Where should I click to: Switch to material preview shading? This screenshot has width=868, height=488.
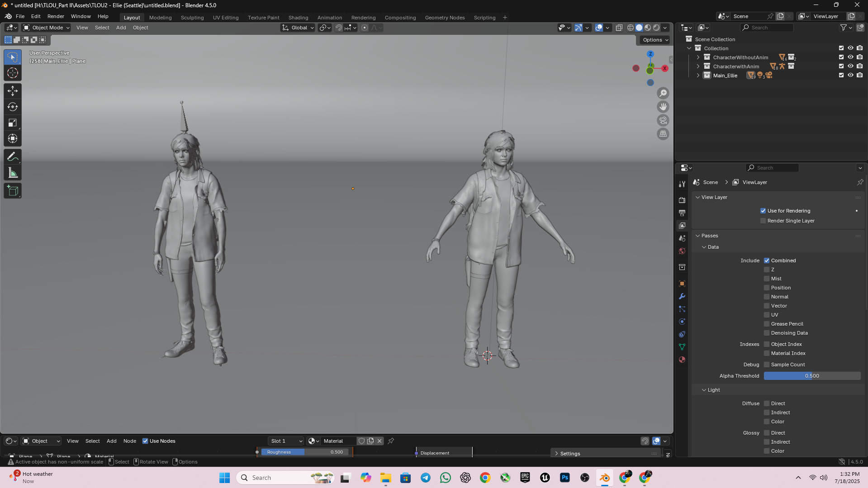pyautogui.click(x=648, y=28)
